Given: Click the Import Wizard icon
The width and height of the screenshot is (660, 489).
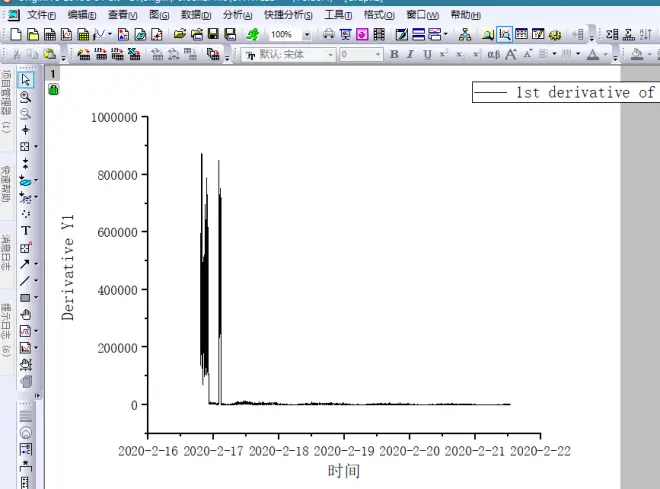Looking at the screenshot, I should point(84,54).
